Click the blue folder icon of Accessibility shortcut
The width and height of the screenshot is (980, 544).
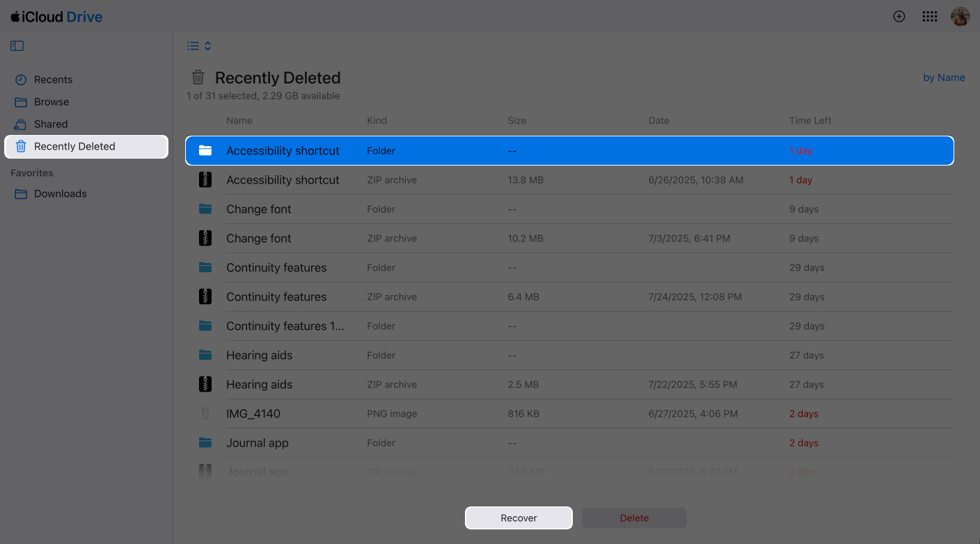coord(205,150)
